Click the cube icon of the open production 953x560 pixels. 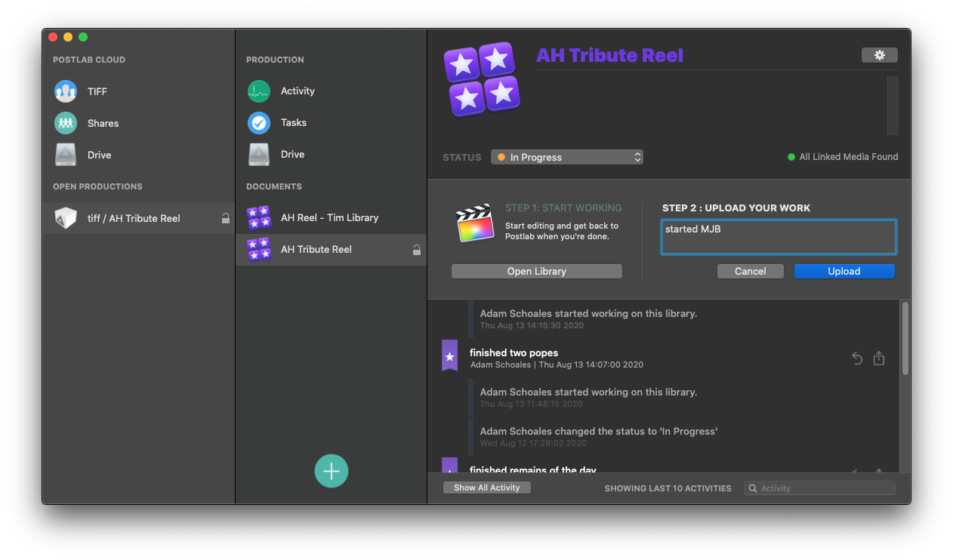click(66, 218)
